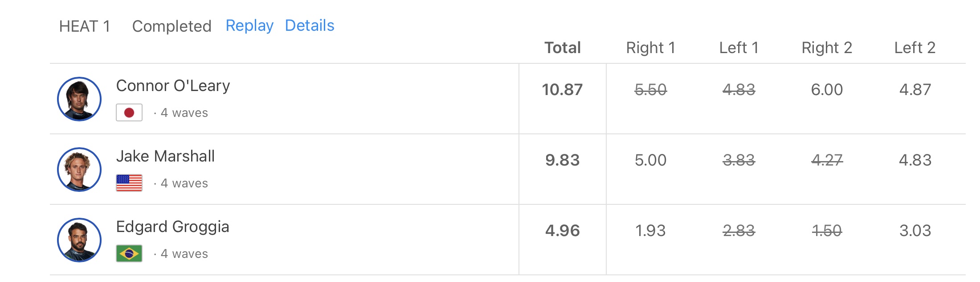
Task: Click the Total column header
Action: (563, 48)
